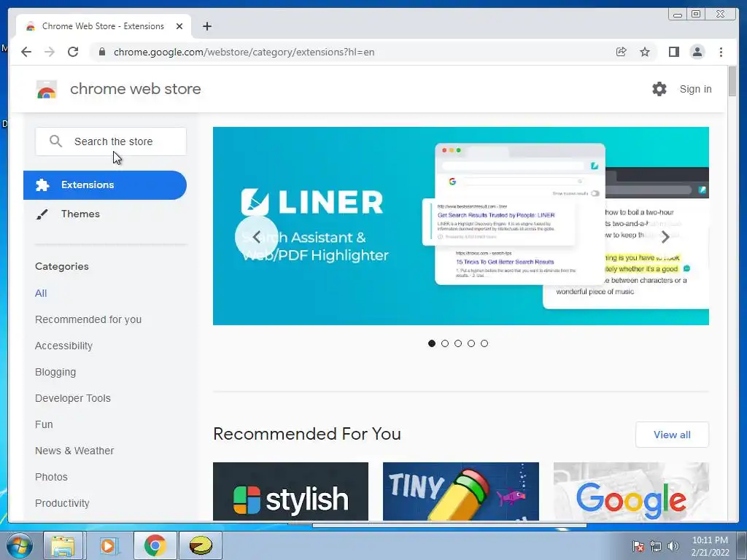
Task: Filter by the All category
Action: [x=41, y=293]
